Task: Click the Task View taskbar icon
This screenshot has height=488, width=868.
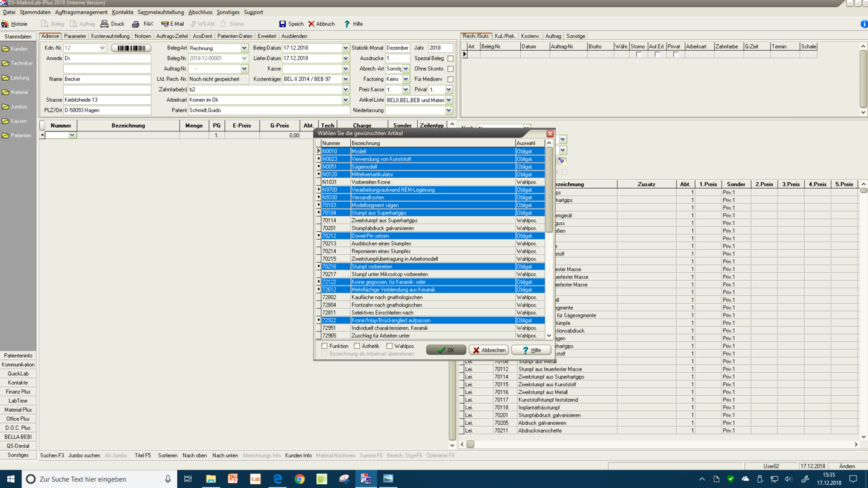Action: [188, 479]
